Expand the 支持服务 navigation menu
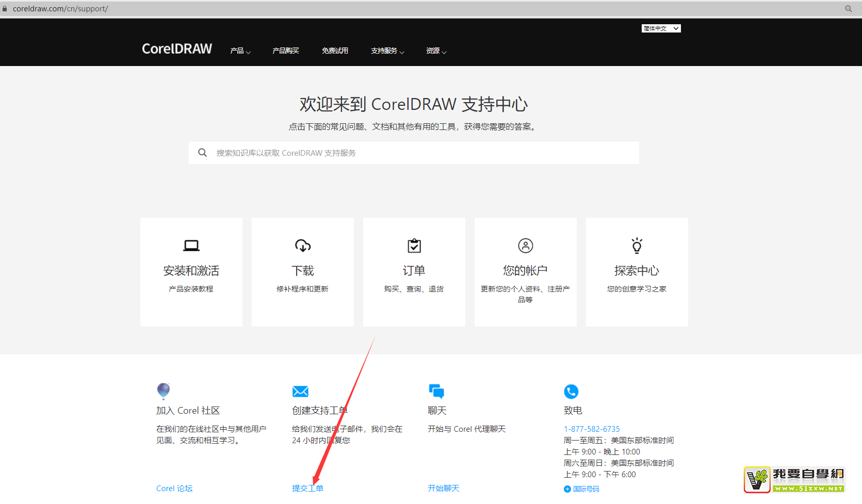Screen dimensions: 862x504 click(x=387, y=51)
